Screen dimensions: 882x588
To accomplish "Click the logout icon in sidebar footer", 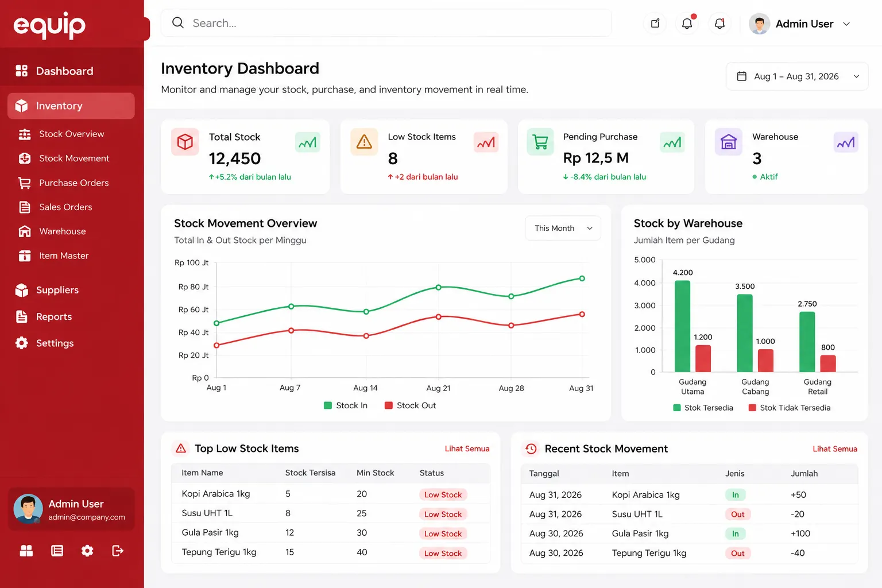I will point(118,551).
